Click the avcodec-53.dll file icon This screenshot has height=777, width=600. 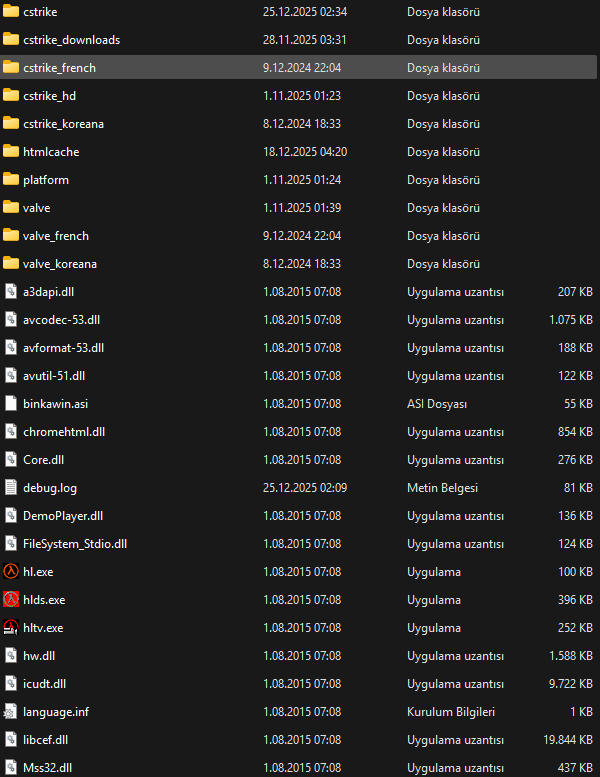[x=11, y=320]
